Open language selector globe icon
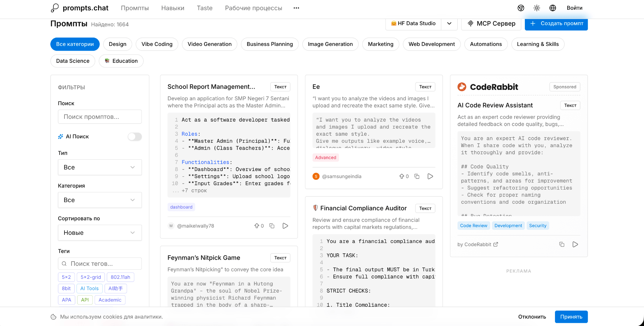This screenshot has width=644, height=326. point(552,8)
